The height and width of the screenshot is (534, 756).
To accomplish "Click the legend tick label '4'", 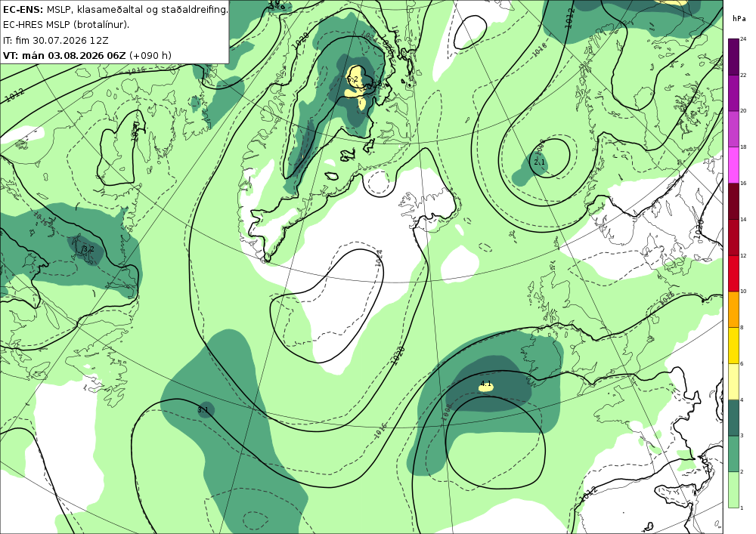I will click(x=742, y=400).
